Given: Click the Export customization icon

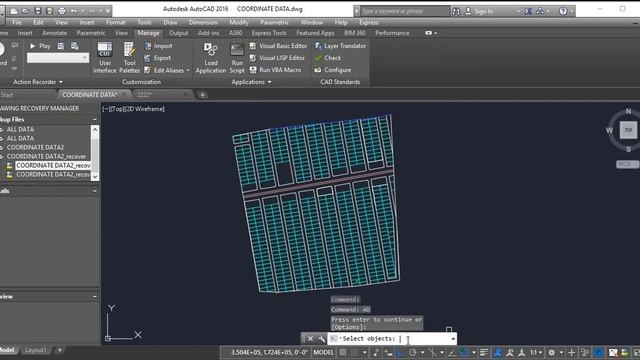Looking at the screenshot, I should [x=148, y=58].
